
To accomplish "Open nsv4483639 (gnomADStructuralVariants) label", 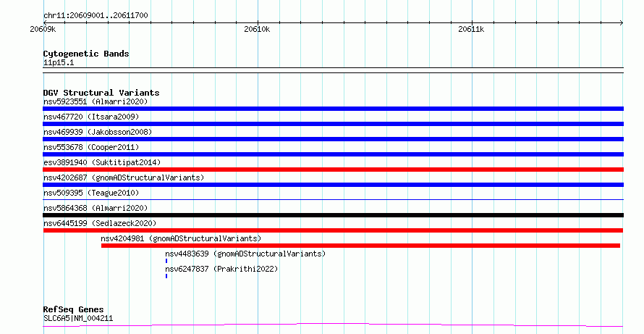I will (x=245, y=254).
